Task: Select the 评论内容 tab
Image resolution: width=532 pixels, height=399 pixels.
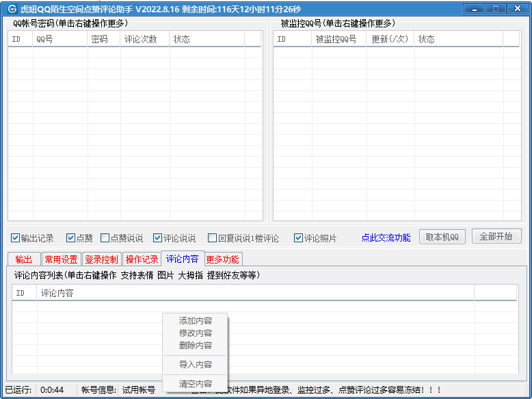Action: [x=183, y=259]
